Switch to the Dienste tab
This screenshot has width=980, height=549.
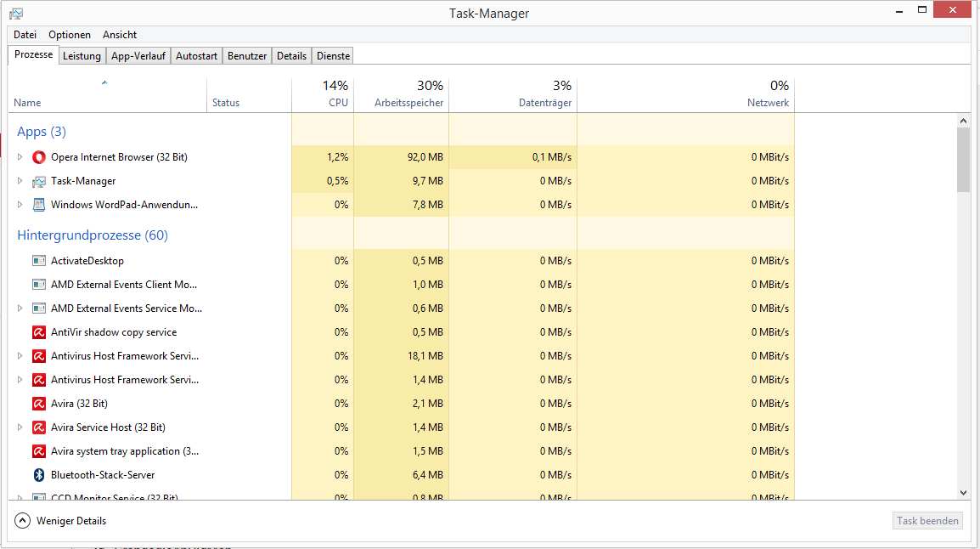[x=333, y=55]
